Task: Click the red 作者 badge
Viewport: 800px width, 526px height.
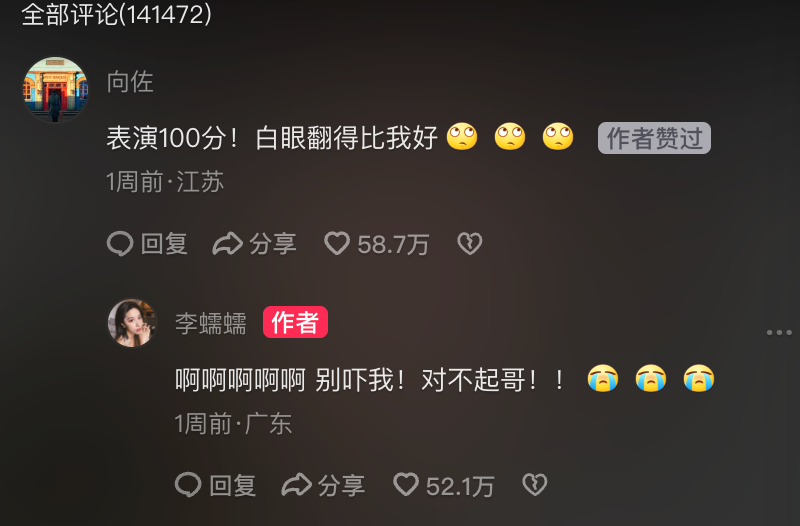Action: point(295,322)
